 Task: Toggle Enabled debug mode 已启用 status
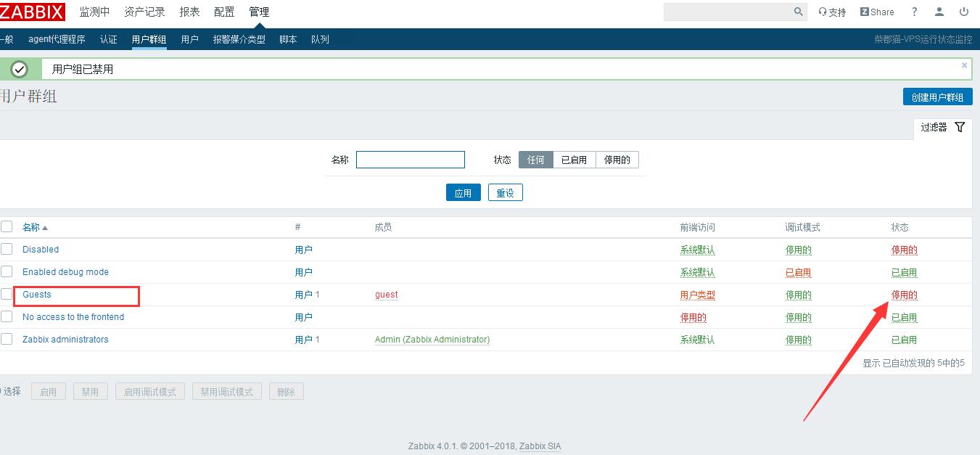pos(905,272)
